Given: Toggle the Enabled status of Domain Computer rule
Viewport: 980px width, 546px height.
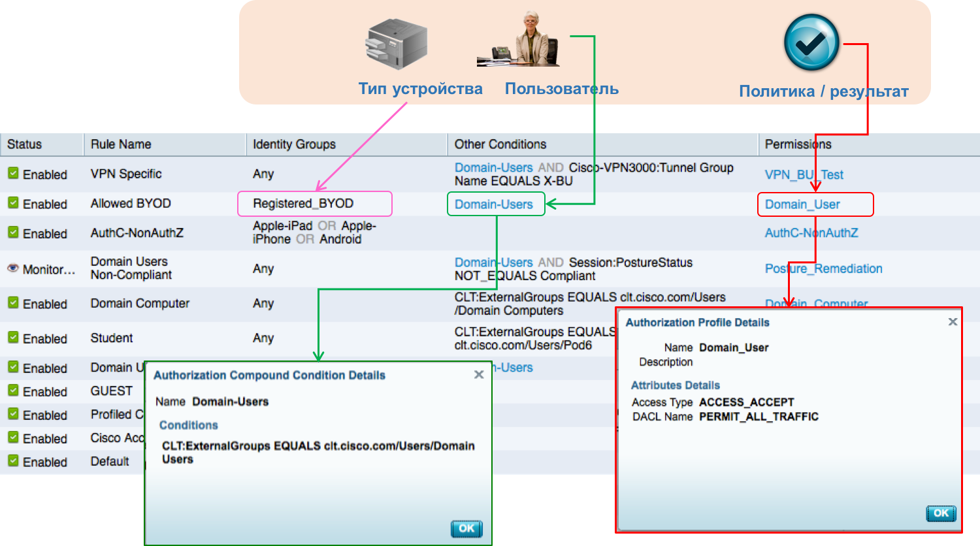Looking at the screenshot, I should coord(12,304).
